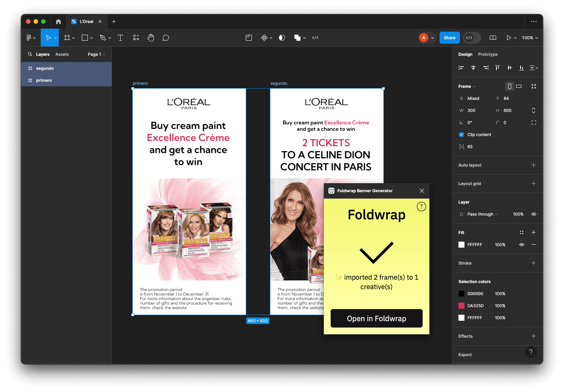
Task: Align selection to bottom
Action: pos(521,68)
